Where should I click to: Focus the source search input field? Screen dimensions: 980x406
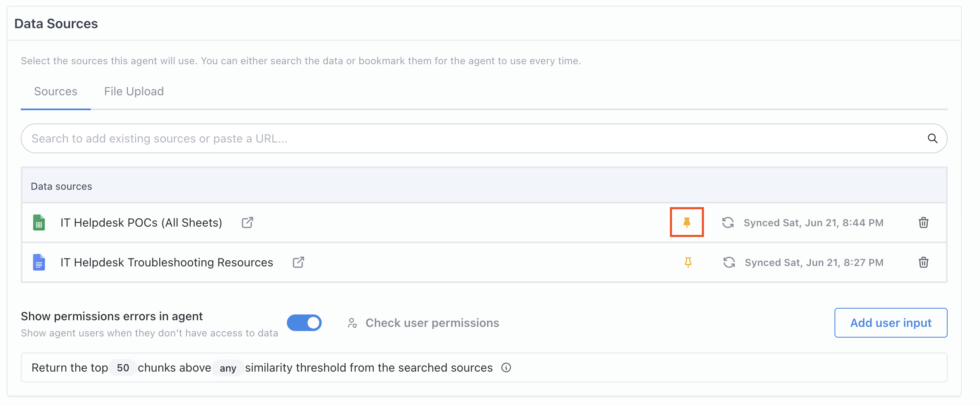456,138
